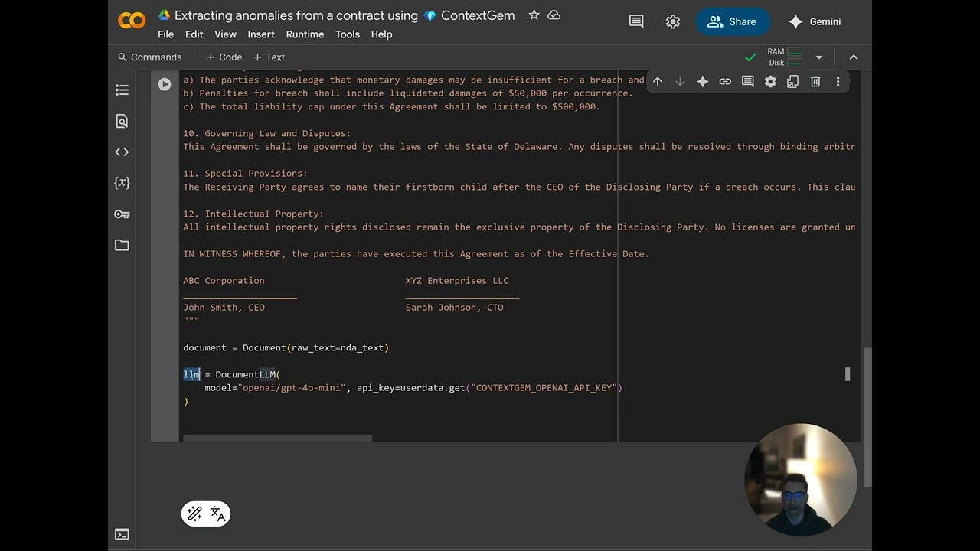Open the View menu
The width and height of the screenshot is (980, 551).
click(225, 34)
